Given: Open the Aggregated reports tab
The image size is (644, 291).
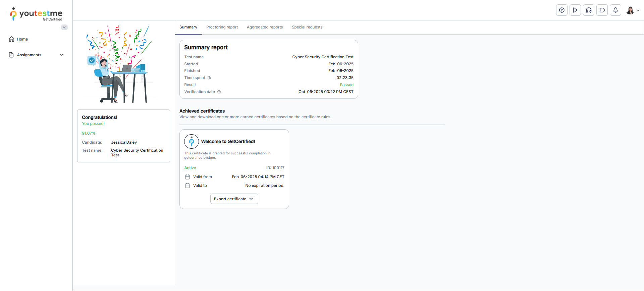Looking at the screenshot, I should pos(265,27).
